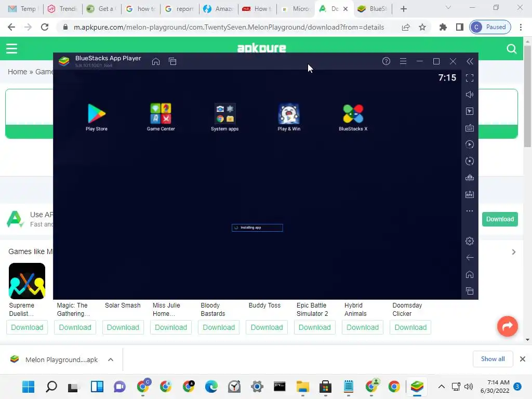Download Epic Battle Simulator 2
Image resolution: width=532 pixels, height=399 pixels.
click(314, 327)
